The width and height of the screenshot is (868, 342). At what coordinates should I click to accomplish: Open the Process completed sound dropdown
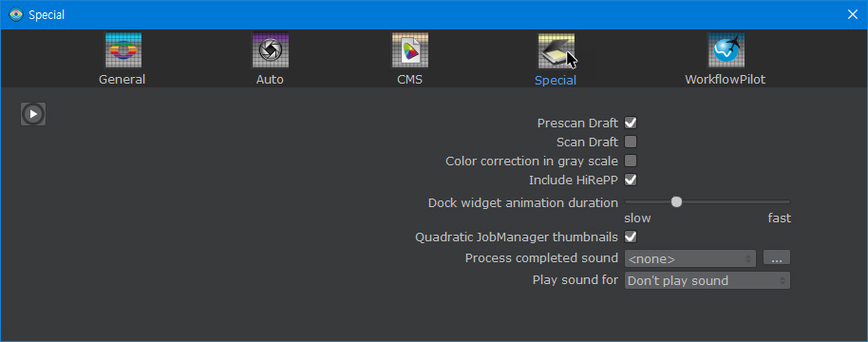click(x=690, y=258)
